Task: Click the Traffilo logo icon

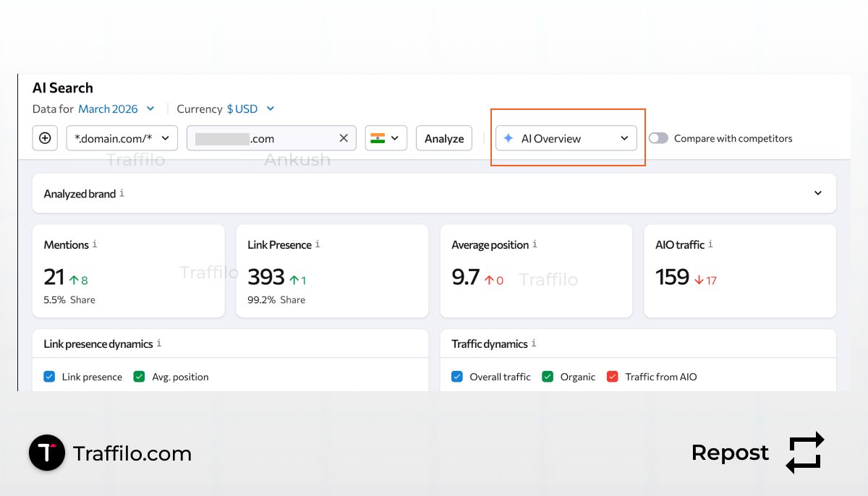Action: click(x=46, y=453)
